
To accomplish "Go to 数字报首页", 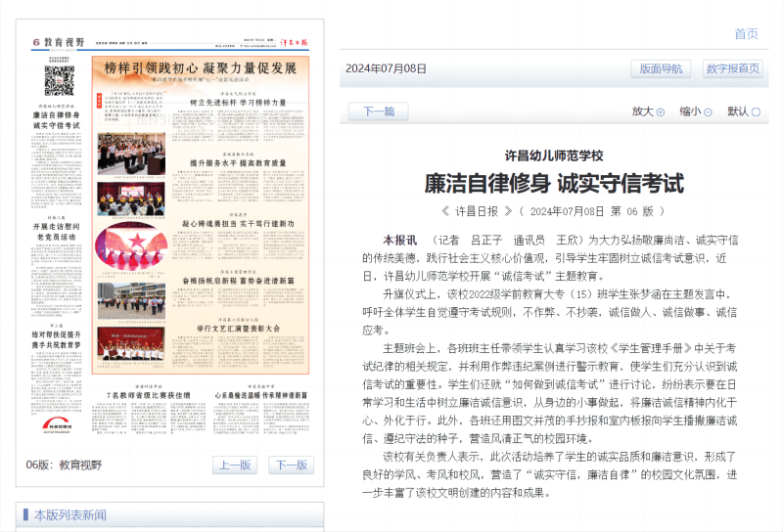I will (x=732, y=68).
